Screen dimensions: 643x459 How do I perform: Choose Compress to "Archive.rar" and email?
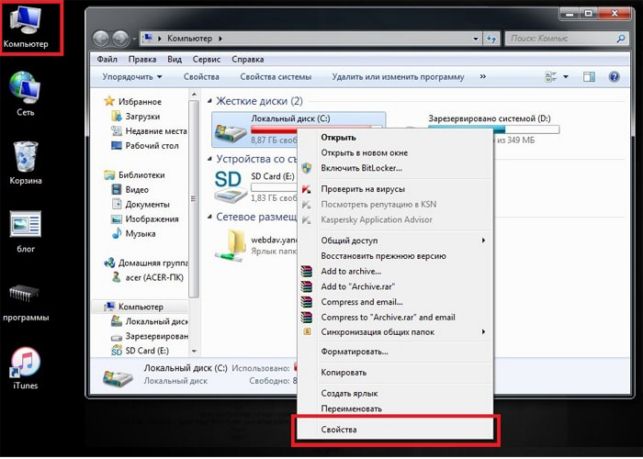[396, 317]
